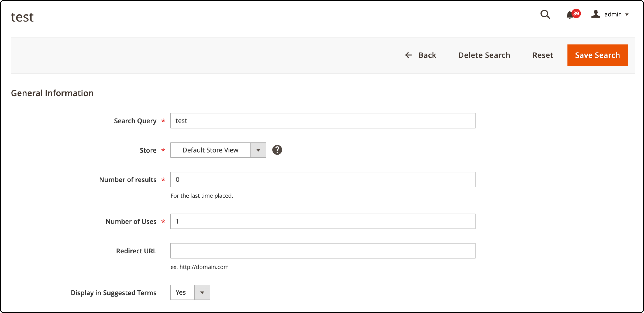Click the Reset action icon
Image resolution: width=644 pixels, height=313 pixels.
coord(542,55)
